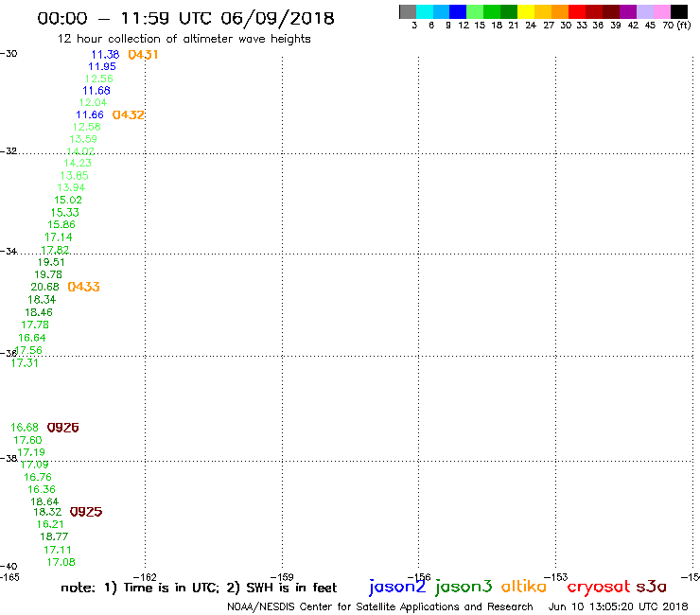This screenshot has height=615, width=700.
Task: Click the green 'jason3' satellite legend label
Action: click(464, 587)
